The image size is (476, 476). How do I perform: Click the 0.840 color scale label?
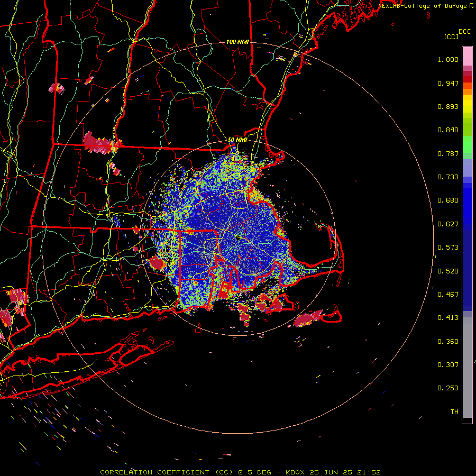coord(448,130)
